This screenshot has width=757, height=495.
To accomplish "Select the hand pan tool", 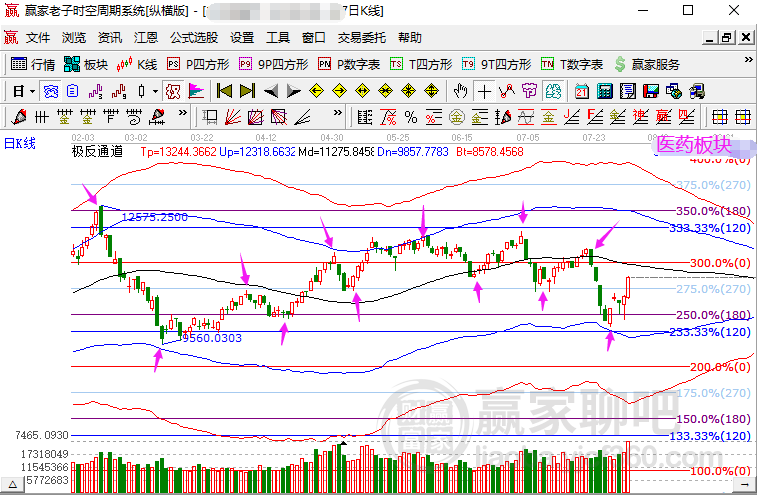I will pyautogui.click(x=461, y=90).
